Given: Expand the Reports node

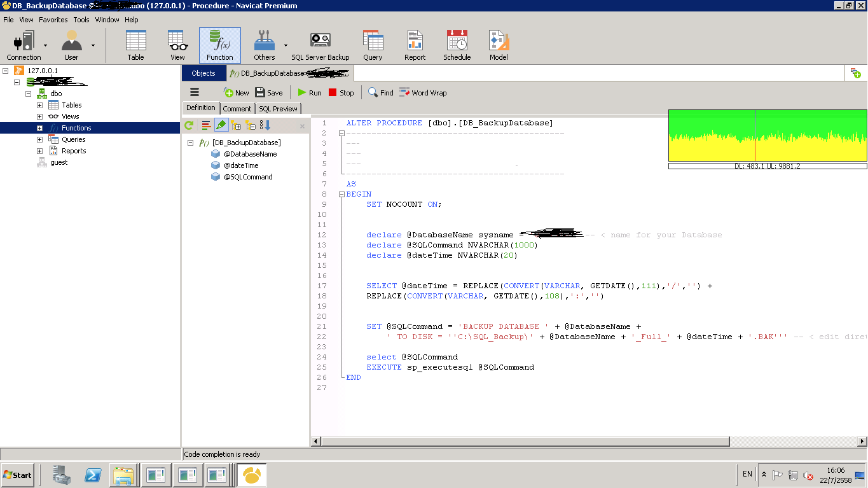Looking at the screenshot, I should [39, 151].
